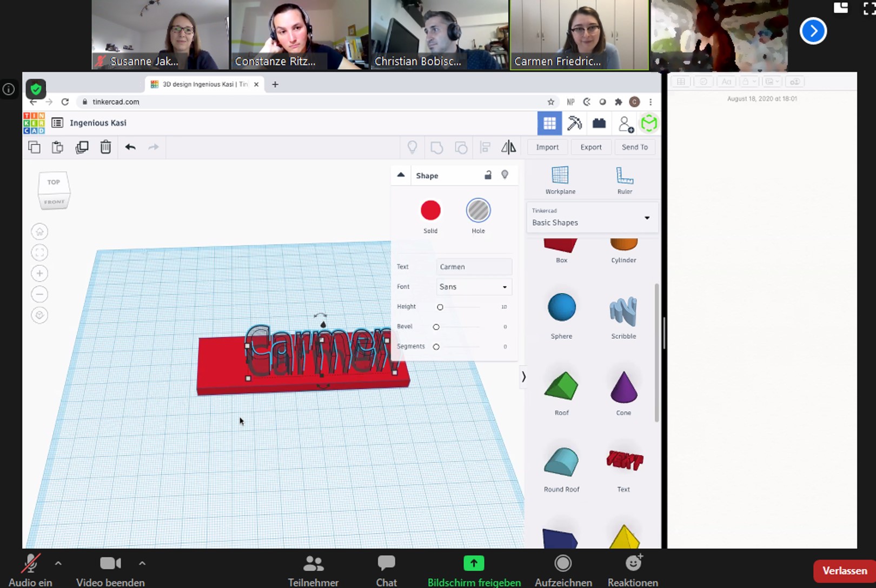The height and width of the screenshot is (588, 876).
Task: Open the Basic Shapes dropdown
Action: tap(592, 218)
